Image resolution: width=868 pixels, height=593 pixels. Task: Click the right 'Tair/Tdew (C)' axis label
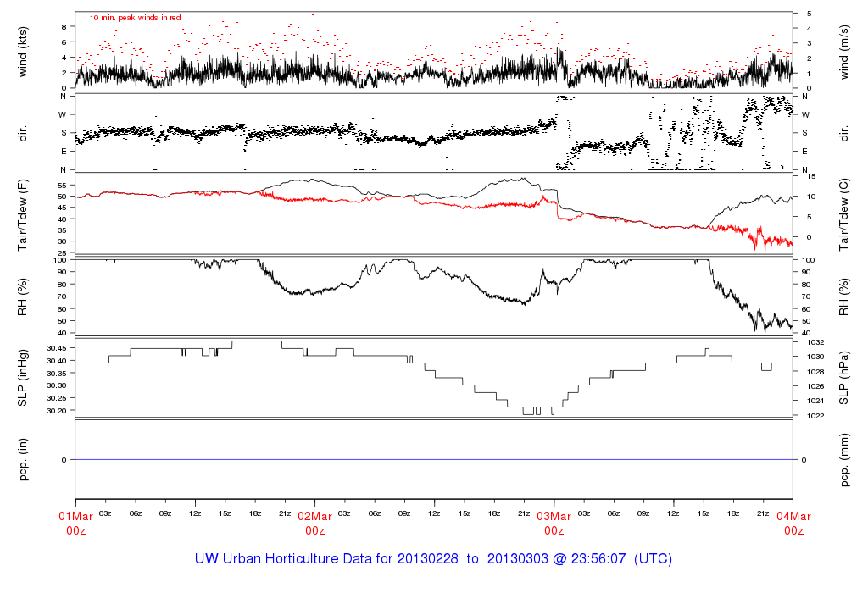coord(843,214)
